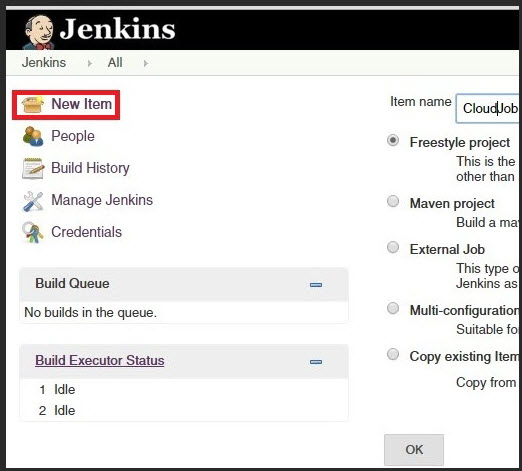Open the dropdown arrow after Jenkins breadcrumb
The image size is (522, 471).
click(x=89, y=63)
